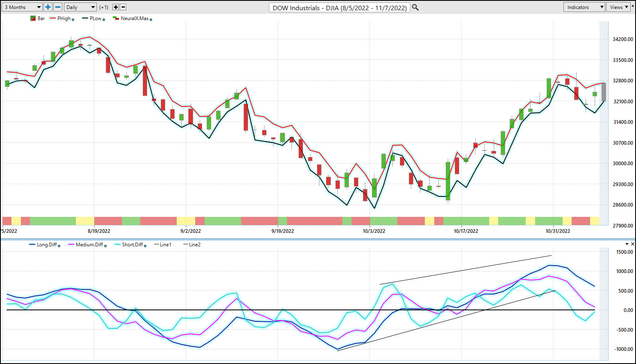The width and height of the screenshot is (636, 364).
Task: Click the cyan Short.Diff line icon
Action: point(118,245)
